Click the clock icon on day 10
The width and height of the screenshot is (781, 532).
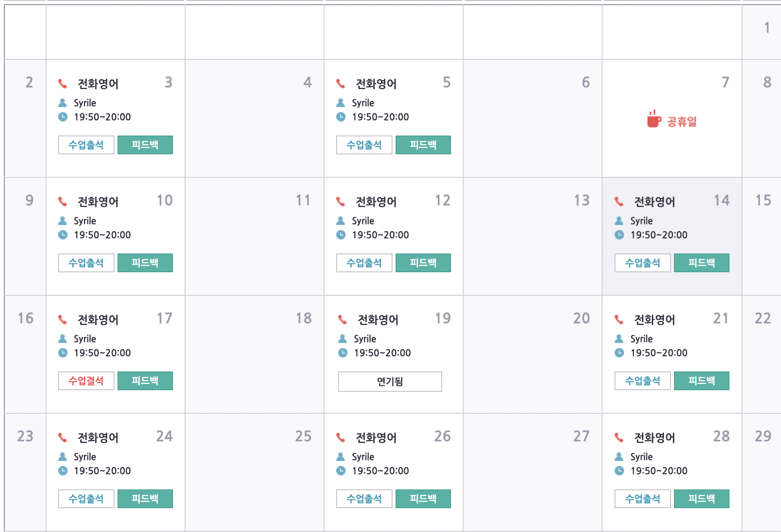point(62,234)
